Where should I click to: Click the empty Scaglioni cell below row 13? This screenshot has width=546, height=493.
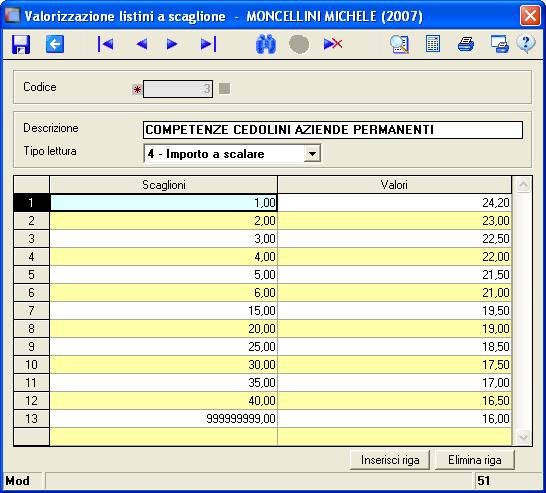click(x=164, y=437)
